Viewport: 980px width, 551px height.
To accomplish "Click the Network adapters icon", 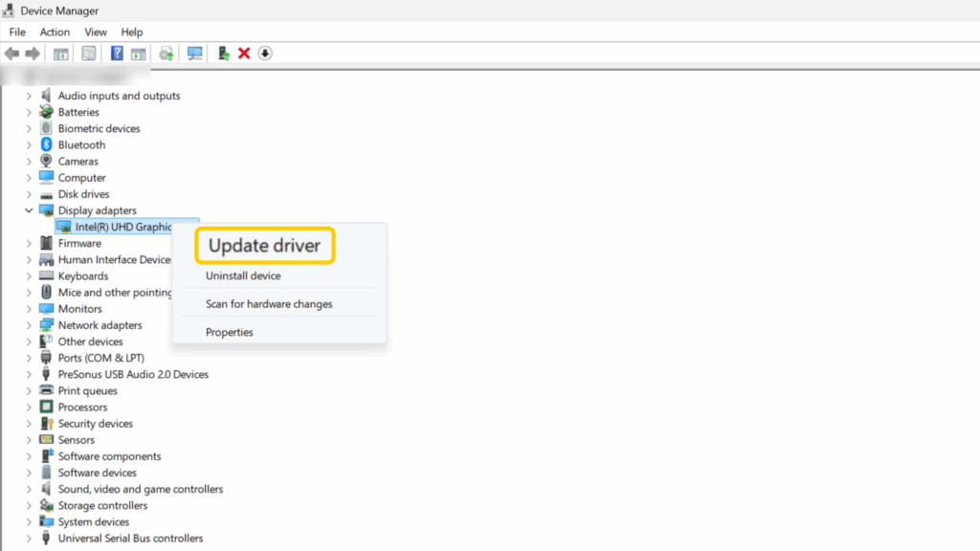I will point(46,325).
